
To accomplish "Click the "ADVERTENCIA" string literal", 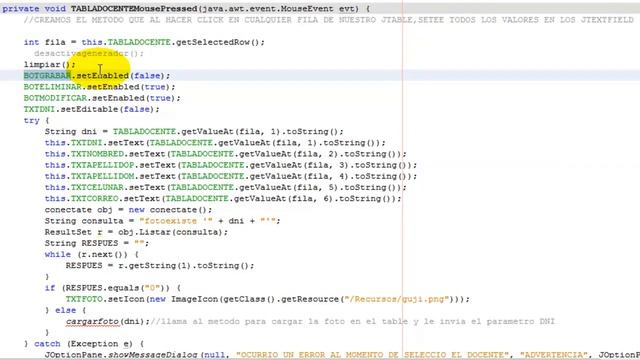I will click(x=554, y=355).
